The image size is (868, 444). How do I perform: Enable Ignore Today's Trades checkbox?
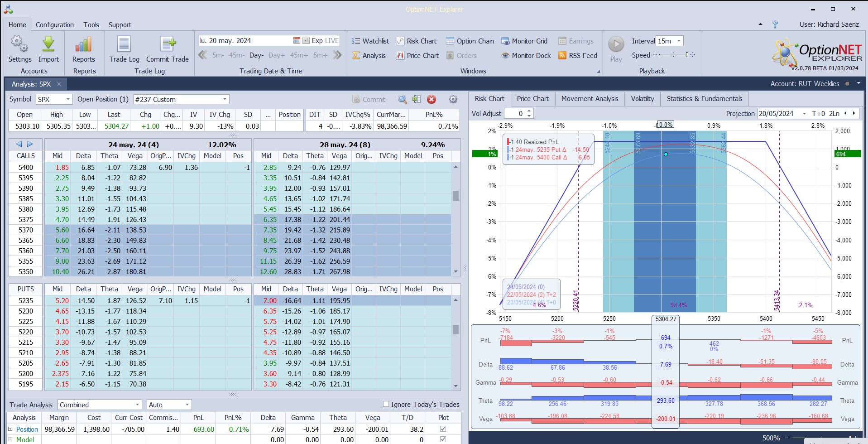click(386, 404)
